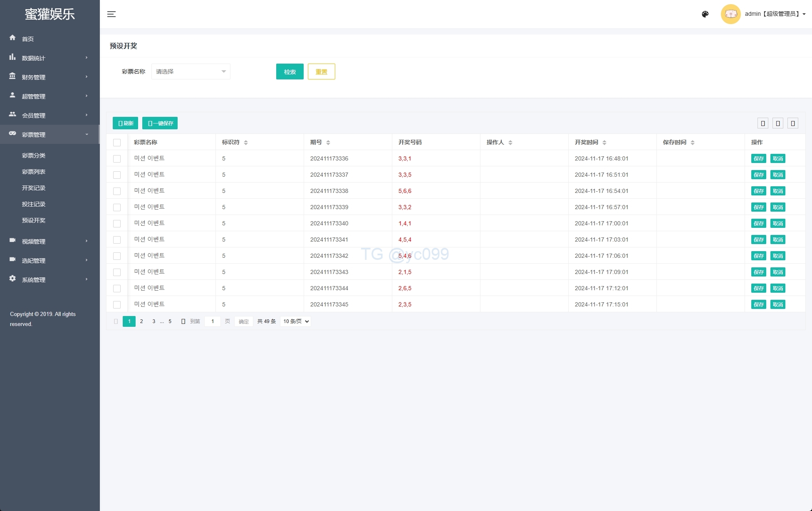Check the row for period 202411173336
This screenshot has width=812, height=511.
pyautogui.click(x=117, y=159)
